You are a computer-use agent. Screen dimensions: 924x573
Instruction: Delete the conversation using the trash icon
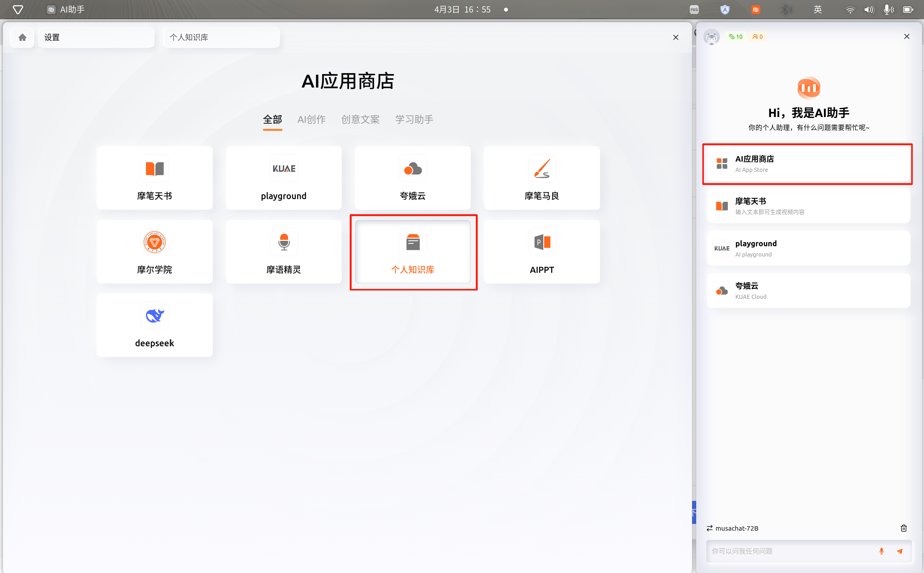point(903,528)
